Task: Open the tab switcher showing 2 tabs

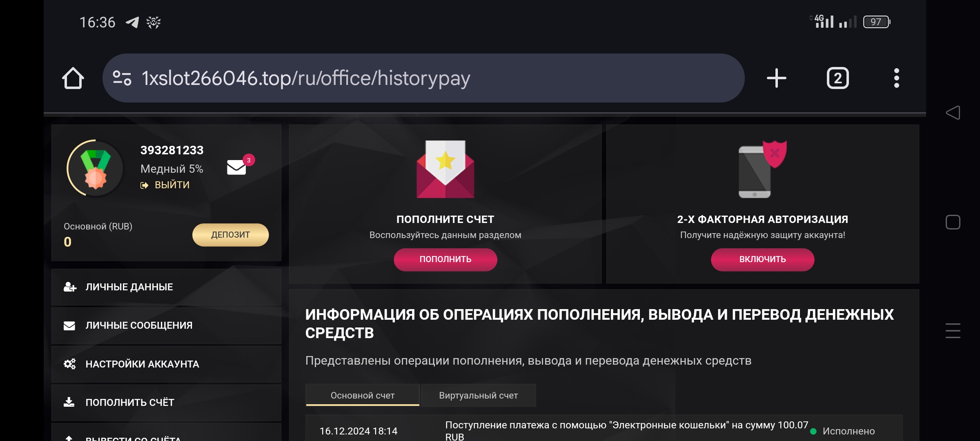Action: point(837,78)
